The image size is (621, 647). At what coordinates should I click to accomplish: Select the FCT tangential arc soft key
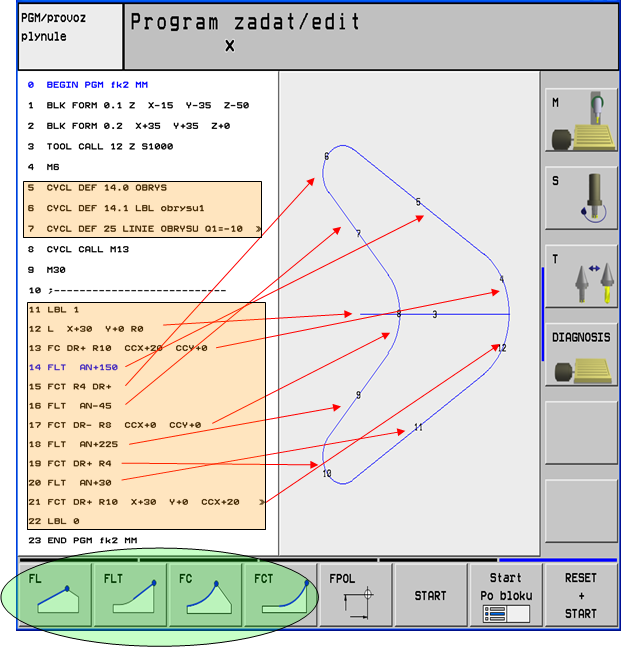point(281,595)
